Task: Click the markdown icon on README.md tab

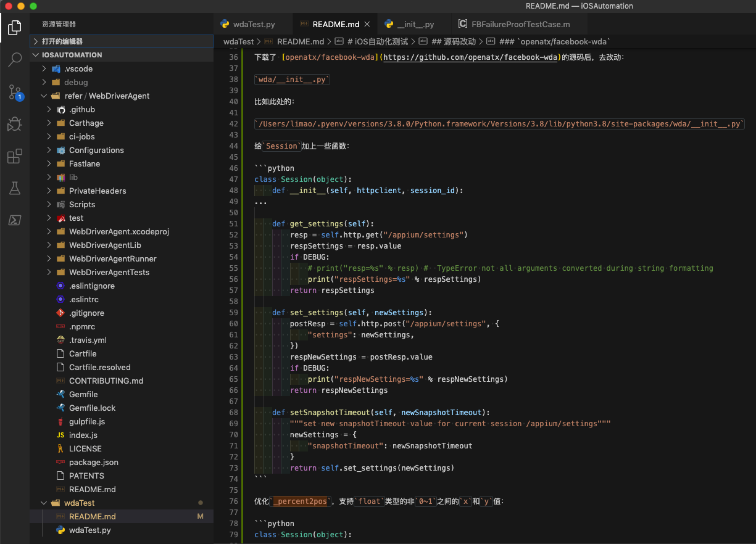Action: 304,24
